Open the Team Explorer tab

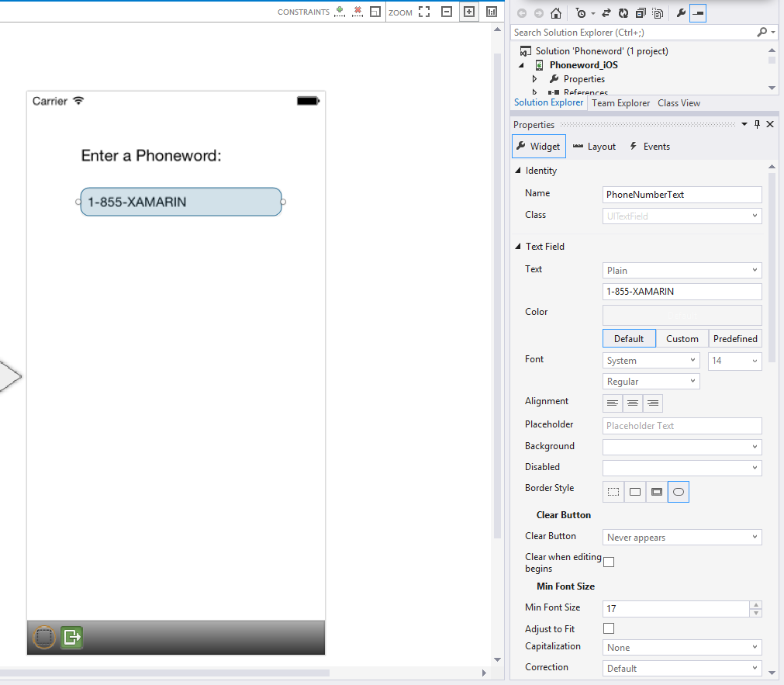[620, 103]
